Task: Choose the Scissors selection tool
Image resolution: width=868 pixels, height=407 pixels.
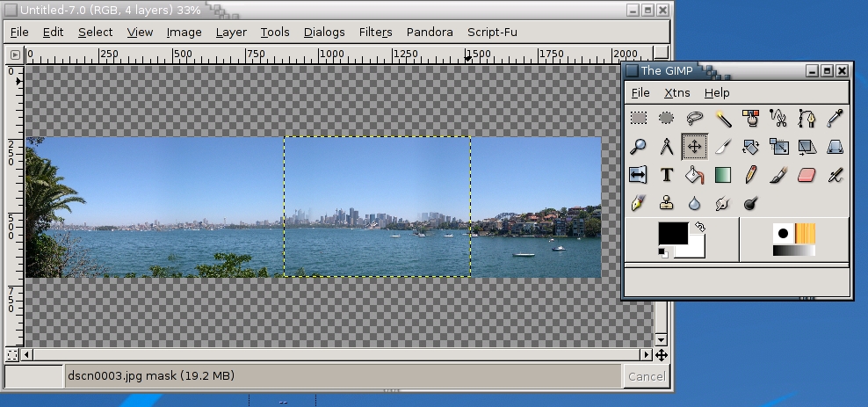Action: (x=778, y=118)
